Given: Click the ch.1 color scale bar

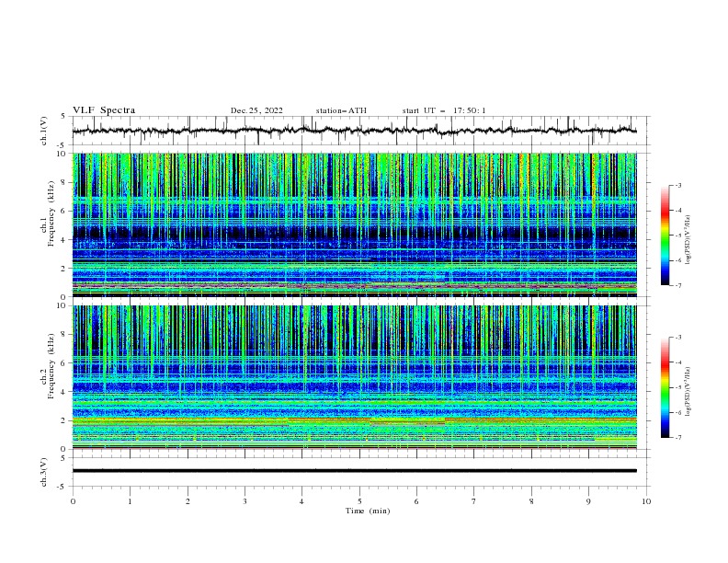Looking at the screenshot, I should click(665, 236).
